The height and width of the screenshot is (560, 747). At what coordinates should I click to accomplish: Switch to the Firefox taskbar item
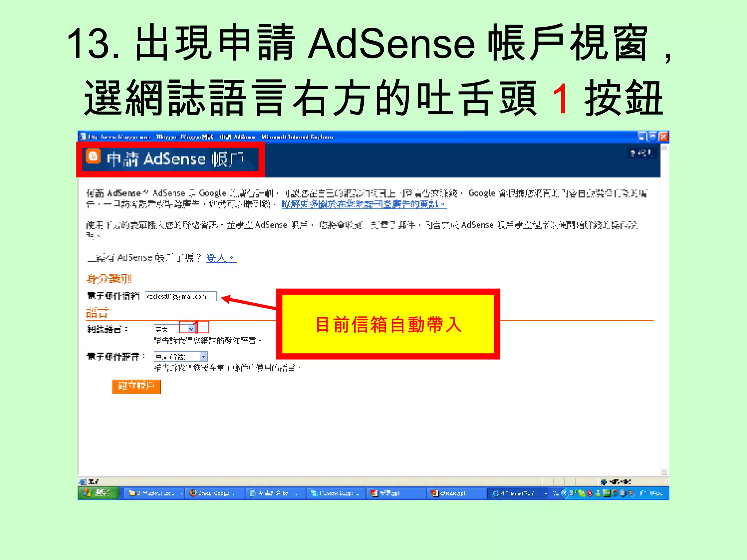215,493
